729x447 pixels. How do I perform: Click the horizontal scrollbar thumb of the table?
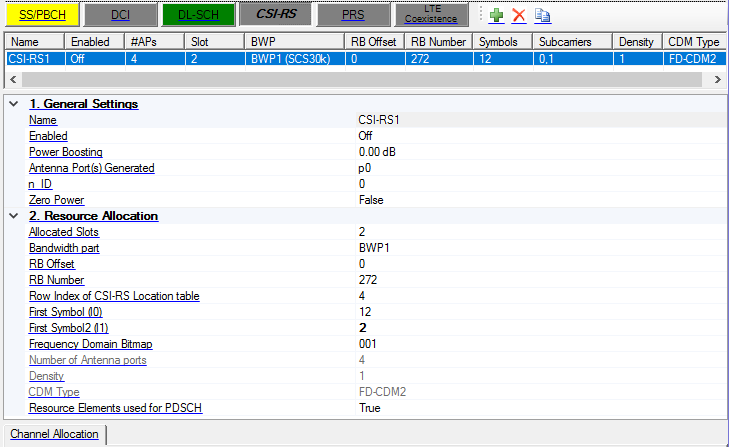point(362,80)
